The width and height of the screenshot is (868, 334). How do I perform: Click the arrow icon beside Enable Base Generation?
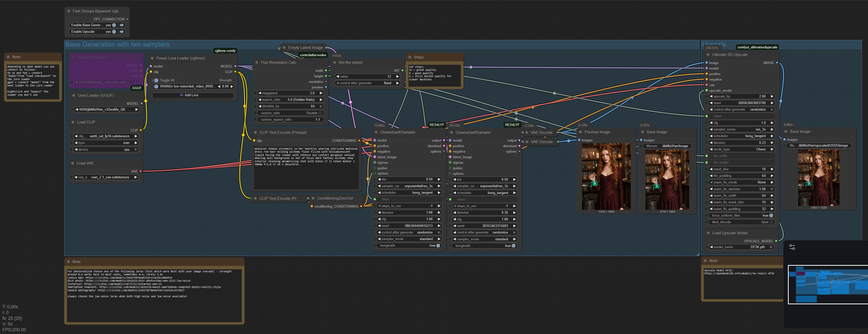(122, 25)
